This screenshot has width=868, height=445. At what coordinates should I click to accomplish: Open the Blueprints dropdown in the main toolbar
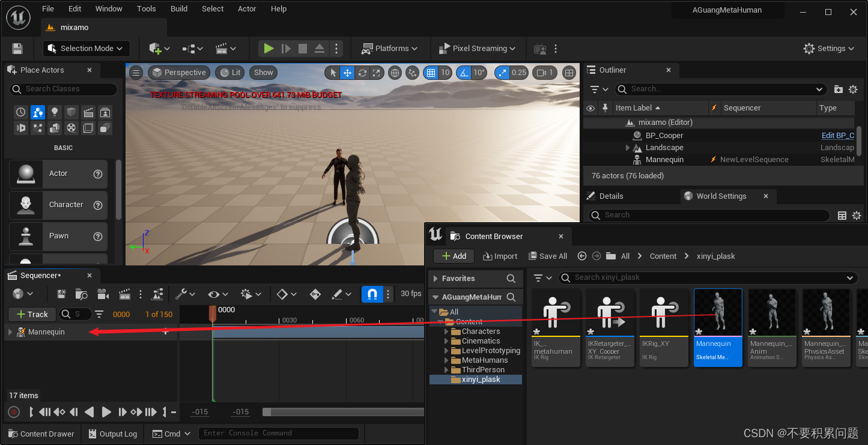[x=193, y=49]
